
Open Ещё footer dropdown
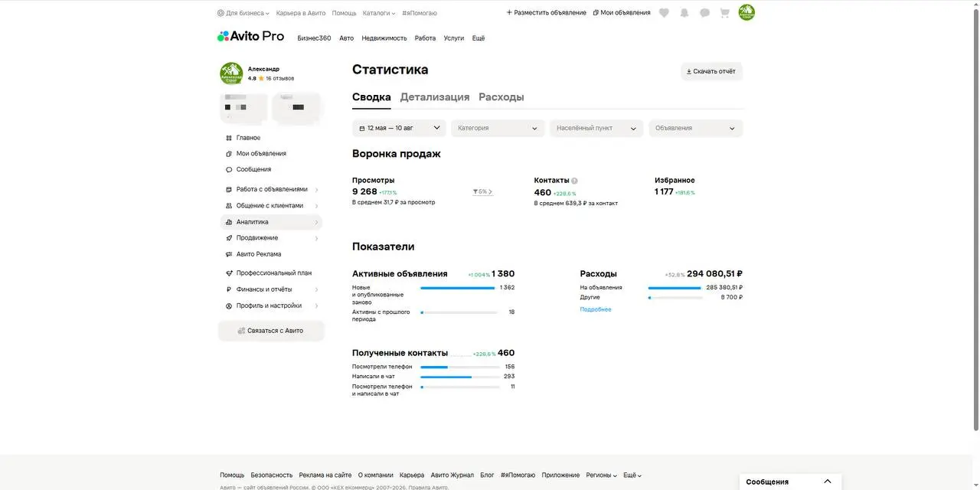[632, 475]
